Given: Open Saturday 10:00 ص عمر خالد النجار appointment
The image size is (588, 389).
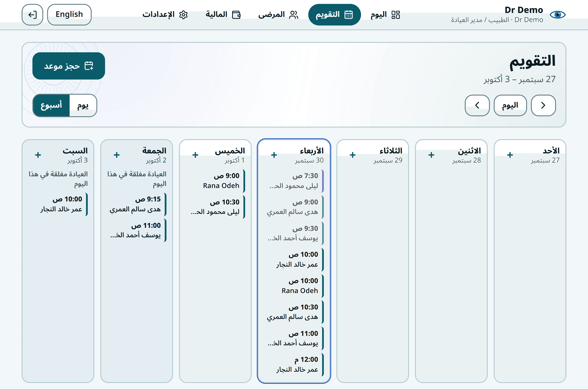Looking at the screenshot, I should (x=58, y=204).
